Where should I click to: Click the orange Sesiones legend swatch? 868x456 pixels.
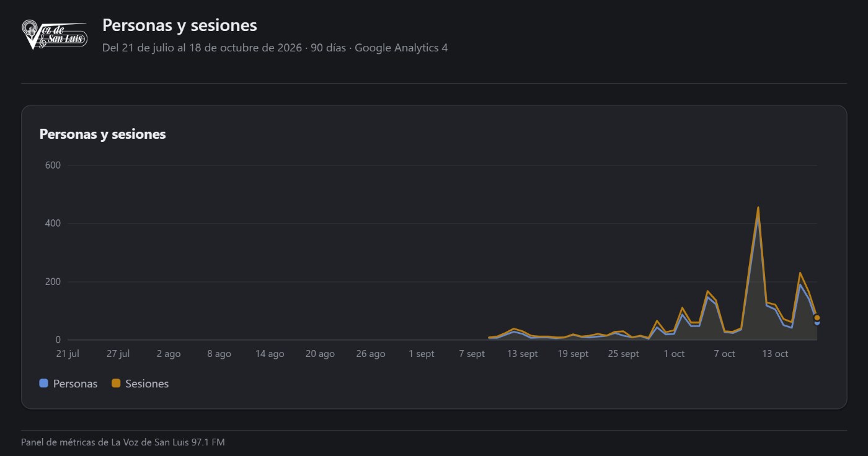pyautogui.click(x=116, y=384)
